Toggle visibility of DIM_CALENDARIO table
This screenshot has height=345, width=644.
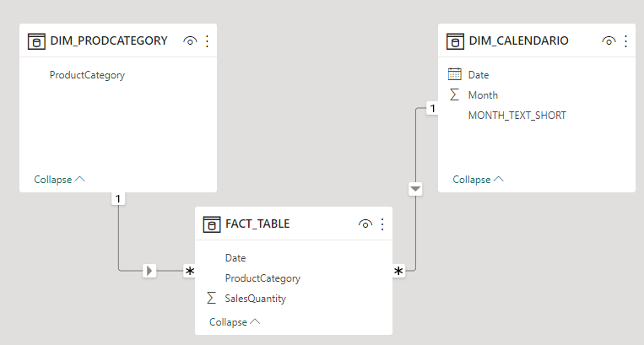point(609,41)
